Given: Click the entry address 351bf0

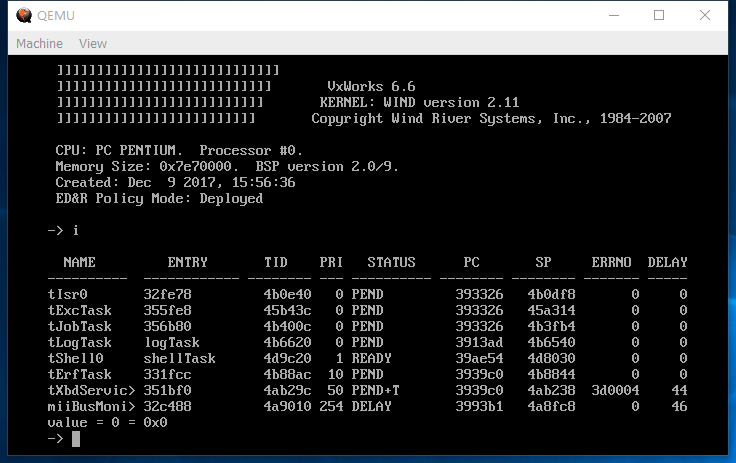Looking at the screenshot, I should 168,390.
